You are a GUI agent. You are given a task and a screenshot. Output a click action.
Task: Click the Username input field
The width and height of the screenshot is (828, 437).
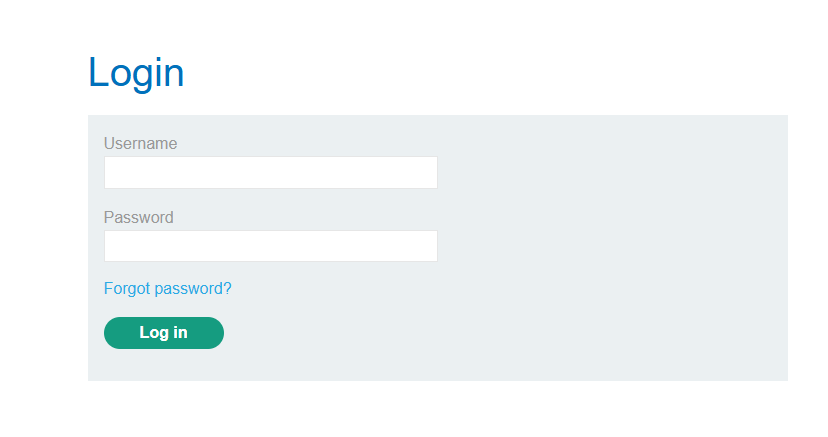(x=270, y=172)
